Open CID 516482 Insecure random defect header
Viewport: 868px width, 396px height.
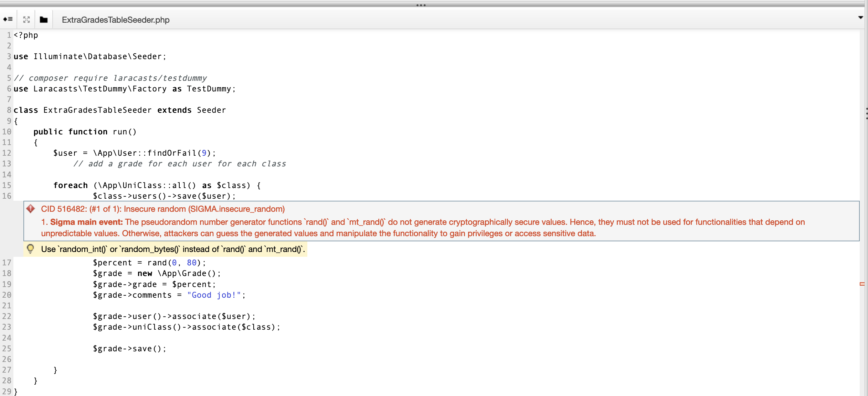click(x=163, y=209)
